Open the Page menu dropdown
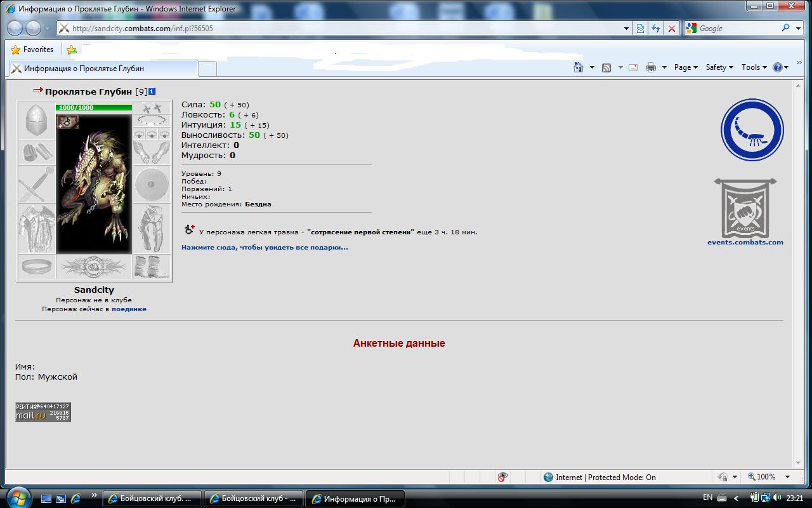812x508 pixels. [x=686, y=67]
